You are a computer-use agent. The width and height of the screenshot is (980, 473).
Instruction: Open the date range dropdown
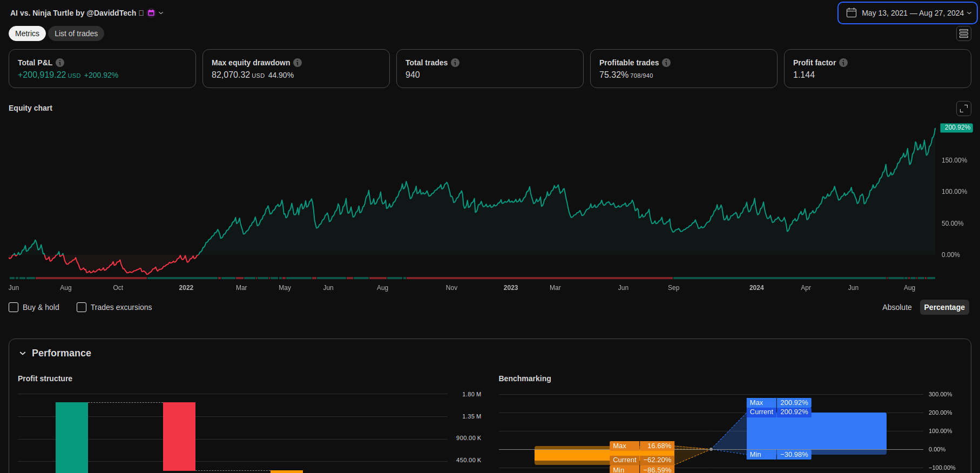point(907,13)
